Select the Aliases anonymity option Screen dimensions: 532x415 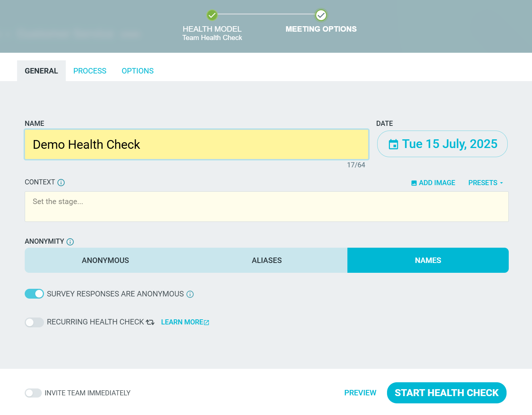[x=267, y=260]
